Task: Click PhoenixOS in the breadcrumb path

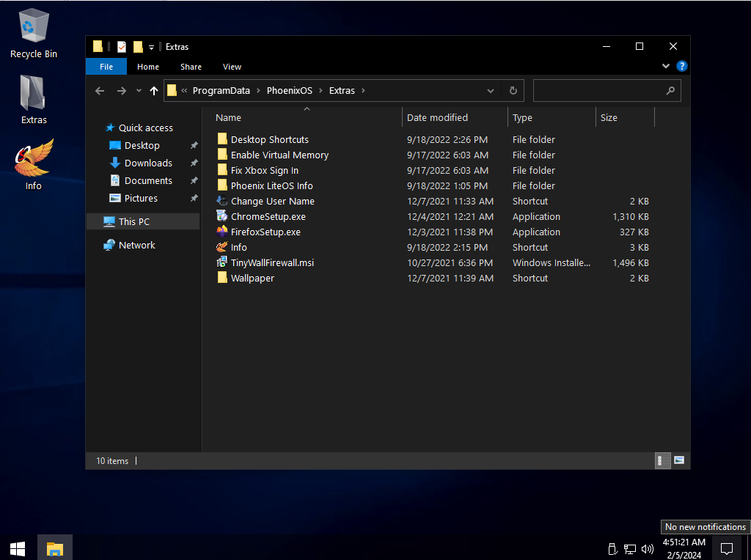Action: tap(289, 91)
